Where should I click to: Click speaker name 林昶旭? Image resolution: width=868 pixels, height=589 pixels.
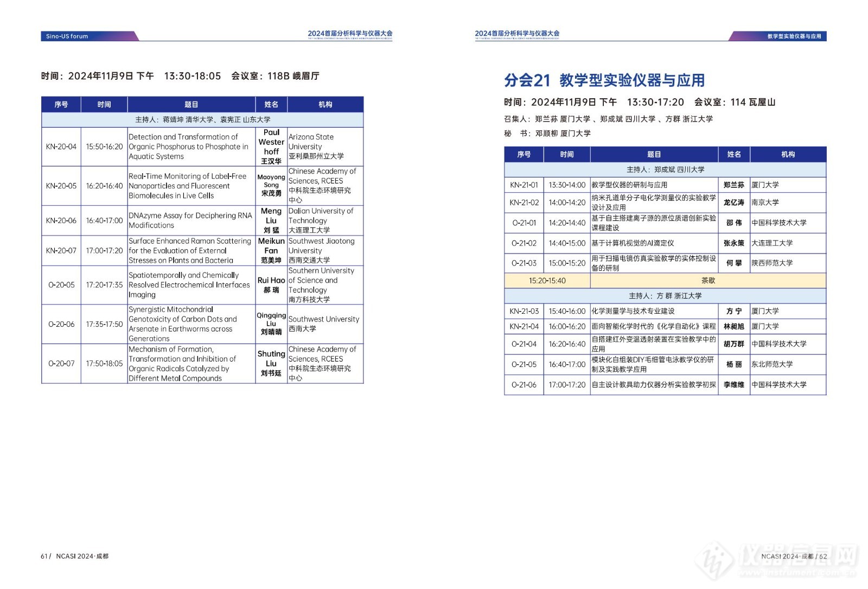pyautogui.click(x=734, y=326)
